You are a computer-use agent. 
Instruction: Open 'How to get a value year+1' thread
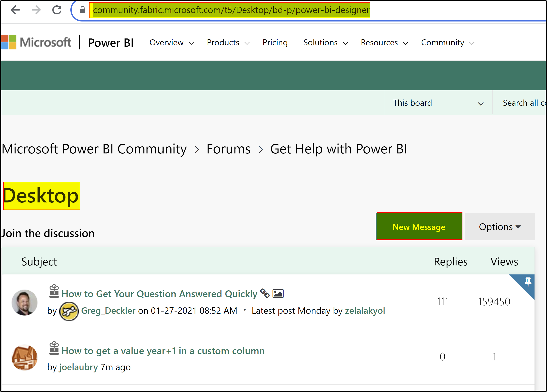pos(163,351)
